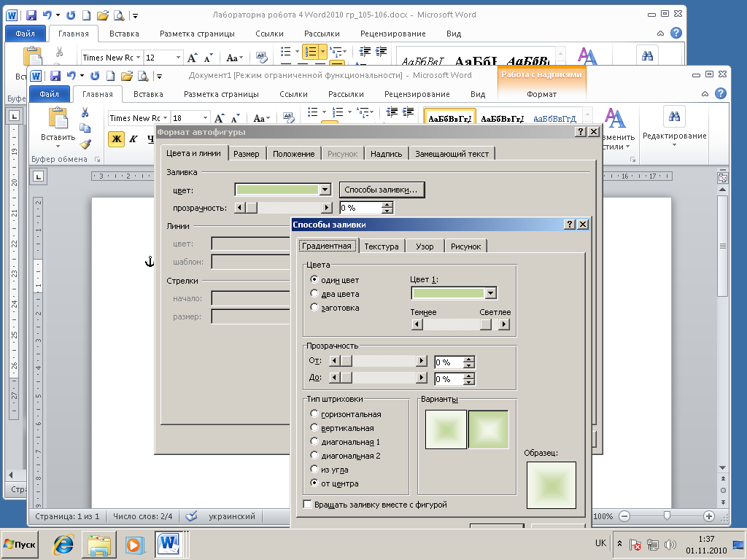Click Redo icon in Документ1 quick access toolbar
This screenshot has height=560, width=747.
click(95, 76)
